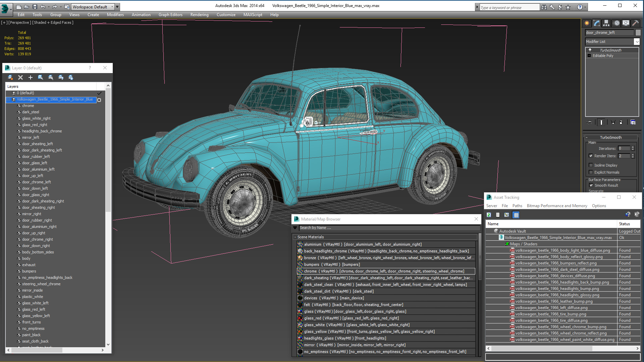Open Bitmap Performance and Memory menu
Screen dimensions: 644x362
pos(557,206)
